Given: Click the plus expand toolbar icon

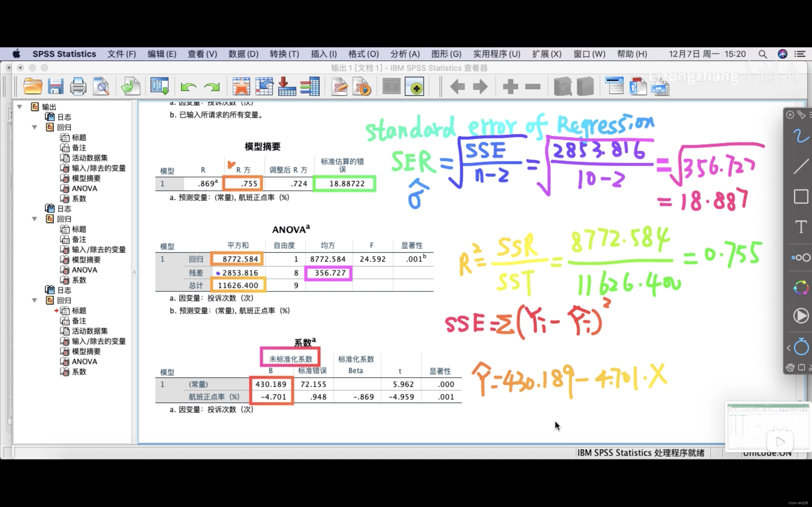Looking at the screenshot, I should 510,86.
